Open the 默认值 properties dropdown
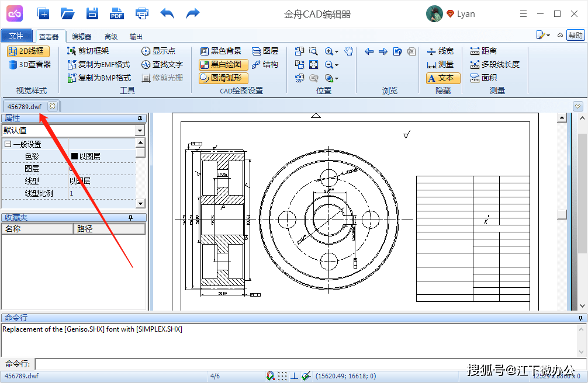The image size is (588, 383). tap(140, 130)
